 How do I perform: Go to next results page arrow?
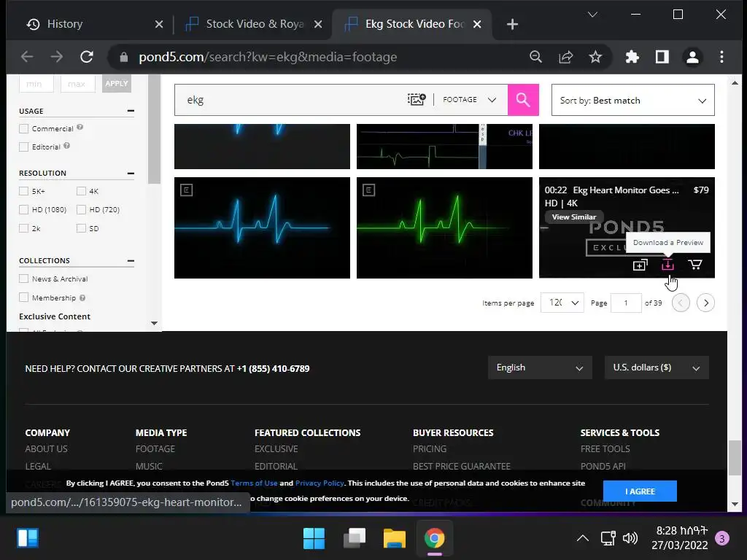[x=705, y=303]
